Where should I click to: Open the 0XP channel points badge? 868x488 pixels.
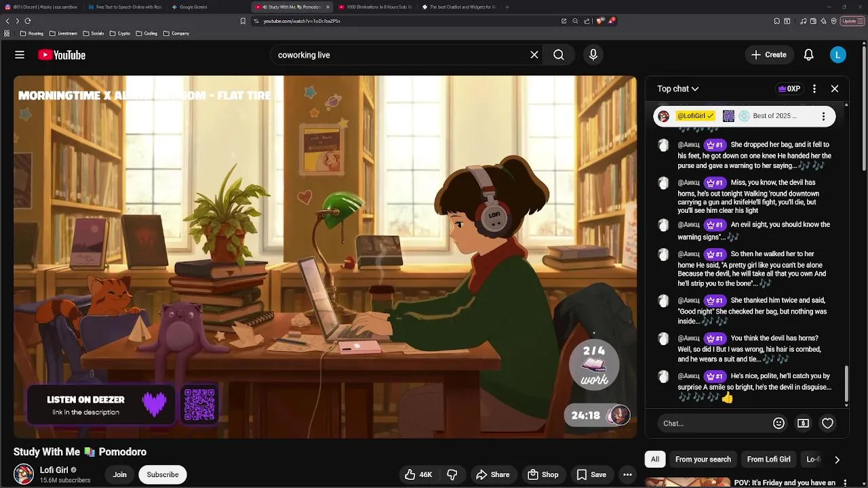[x=789, y=89]
